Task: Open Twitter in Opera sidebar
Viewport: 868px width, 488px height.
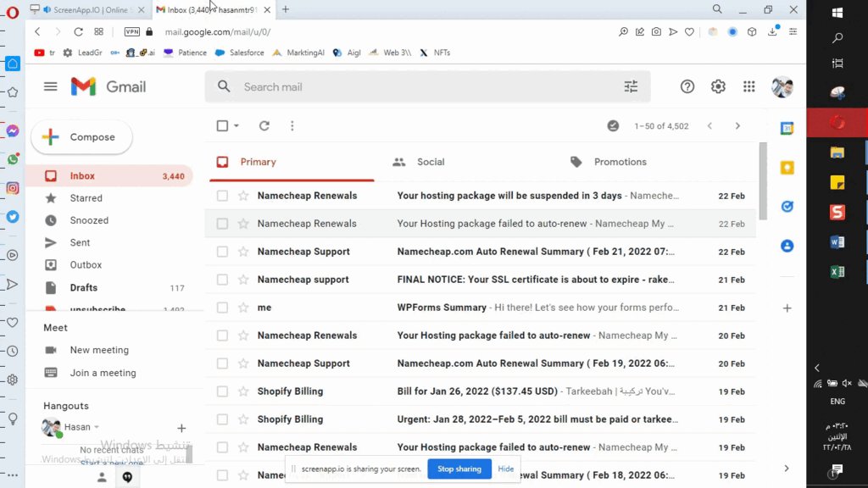Action: [12, 217]
